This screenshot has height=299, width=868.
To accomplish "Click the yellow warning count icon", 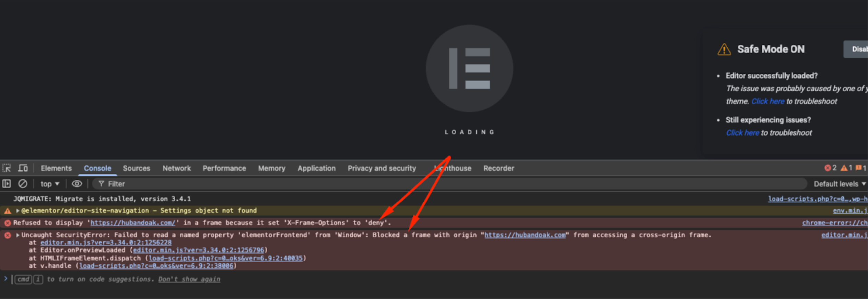I will (x=844, y=168).
